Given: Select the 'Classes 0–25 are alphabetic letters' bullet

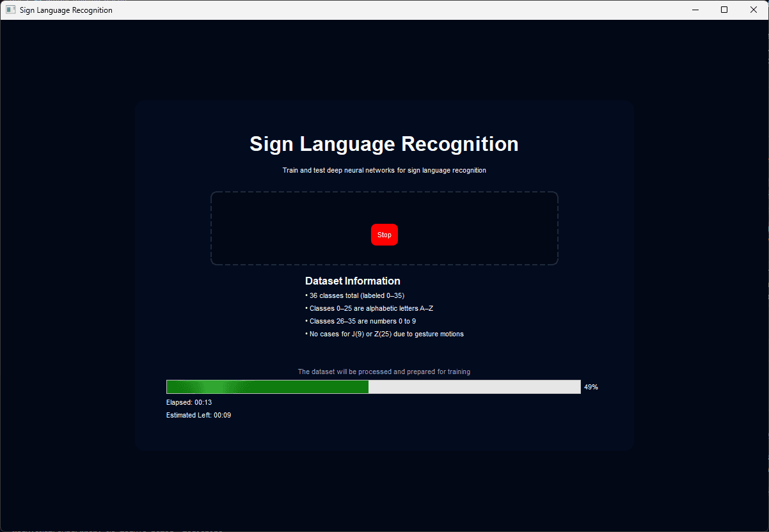Looking at the screenshot, I should coord(369,308).
